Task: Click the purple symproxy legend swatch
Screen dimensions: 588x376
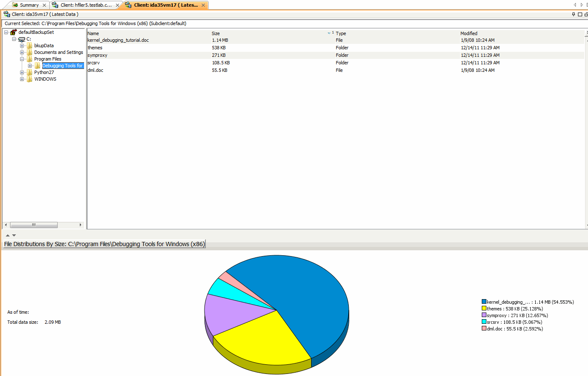Action: pyautogui.click(x=484, y=315)
